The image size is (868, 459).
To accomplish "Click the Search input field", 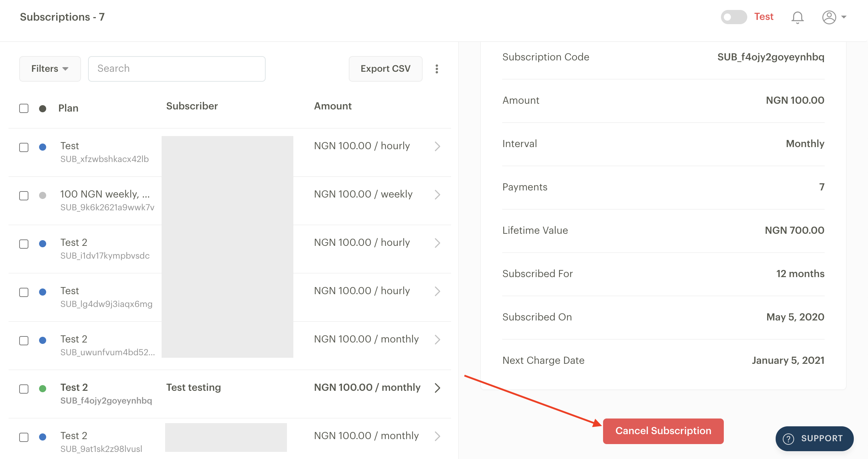I will [177, 69].
